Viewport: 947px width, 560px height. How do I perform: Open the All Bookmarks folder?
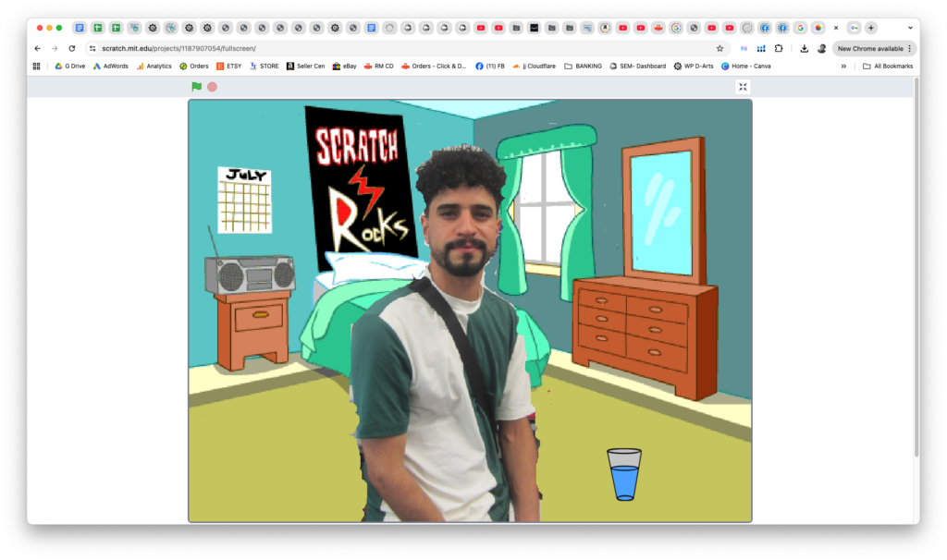pyautogui.click(x=887, y=67)
